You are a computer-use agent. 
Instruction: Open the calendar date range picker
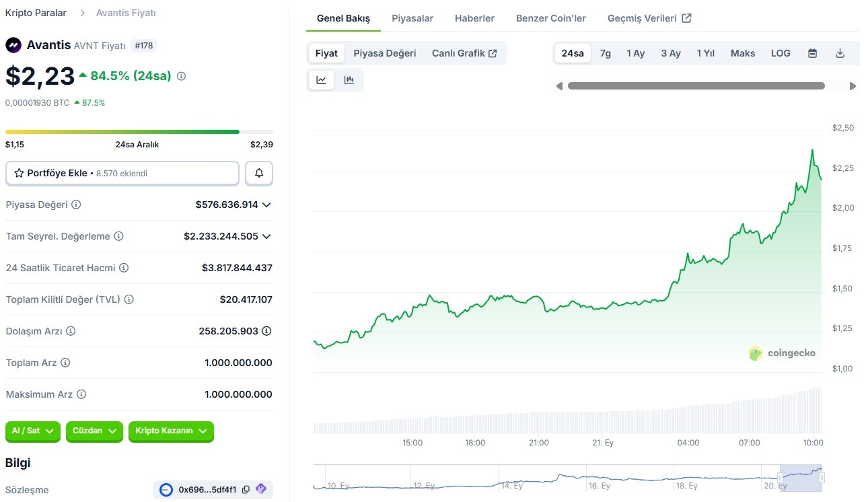click(812, 53)
